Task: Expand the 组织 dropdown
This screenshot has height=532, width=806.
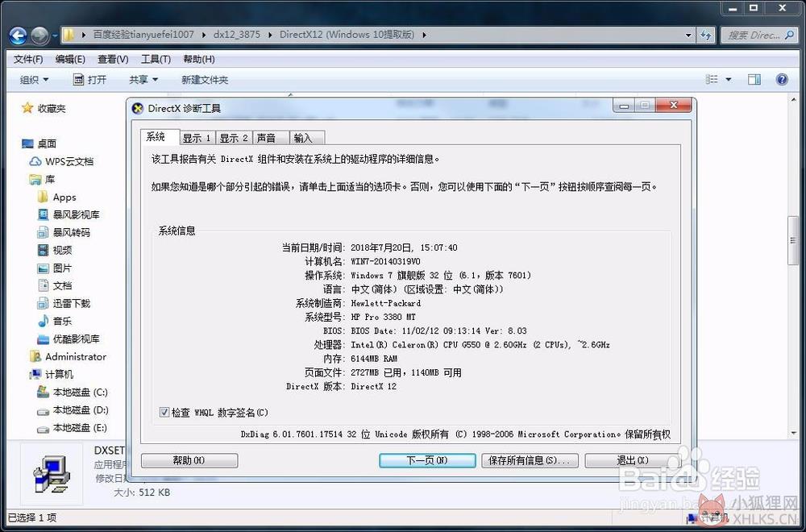Action: 34,80
